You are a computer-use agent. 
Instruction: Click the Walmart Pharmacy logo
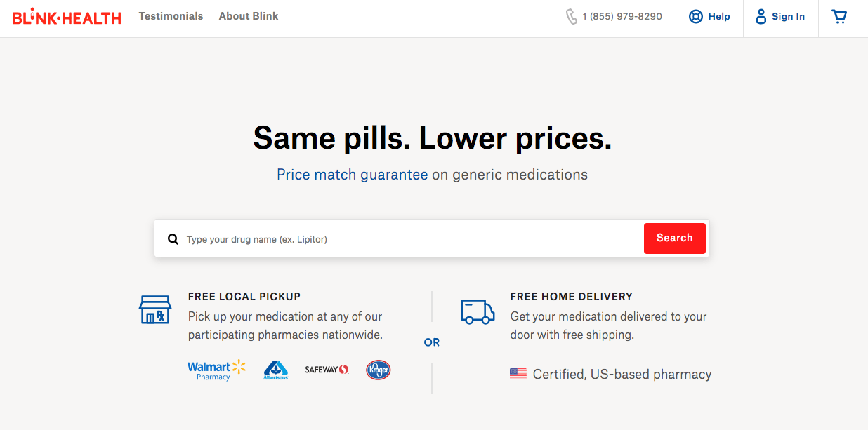(216, 370)
